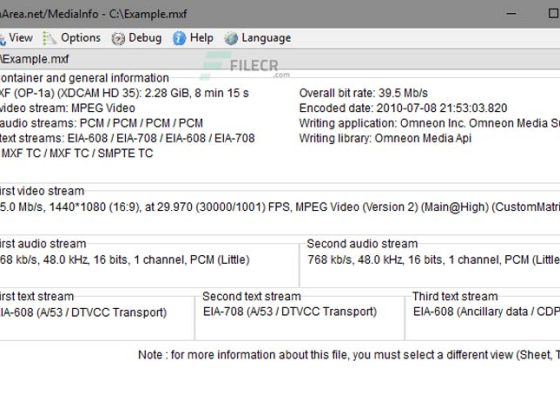
Task: Click Second audio stream 768 kb/s details
Action: [434, 260]
